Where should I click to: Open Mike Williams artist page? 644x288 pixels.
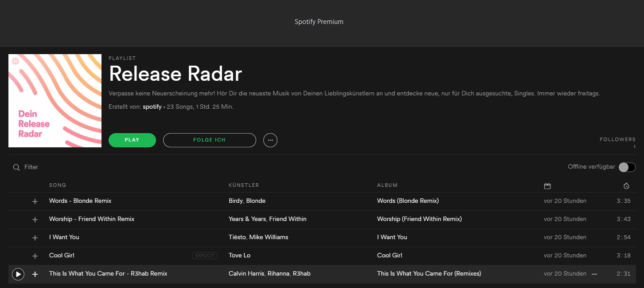269,237
